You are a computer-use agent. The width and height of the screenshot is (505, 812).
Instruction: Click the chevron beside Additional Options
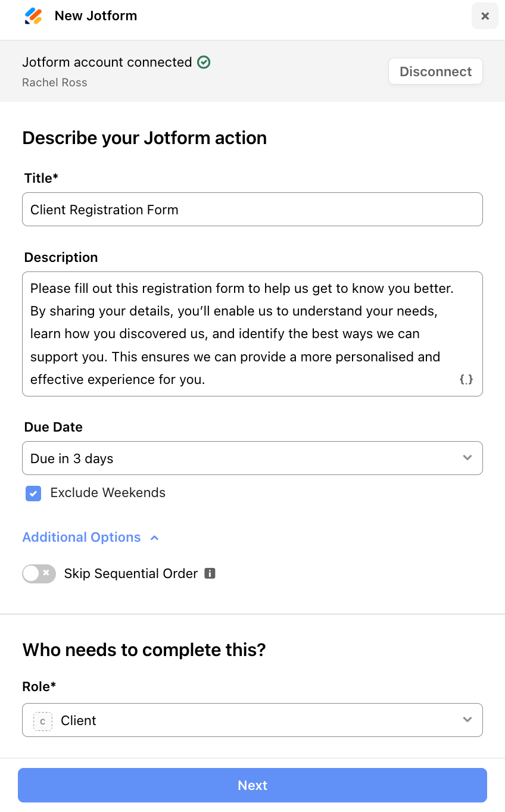[x=155, y=538]
